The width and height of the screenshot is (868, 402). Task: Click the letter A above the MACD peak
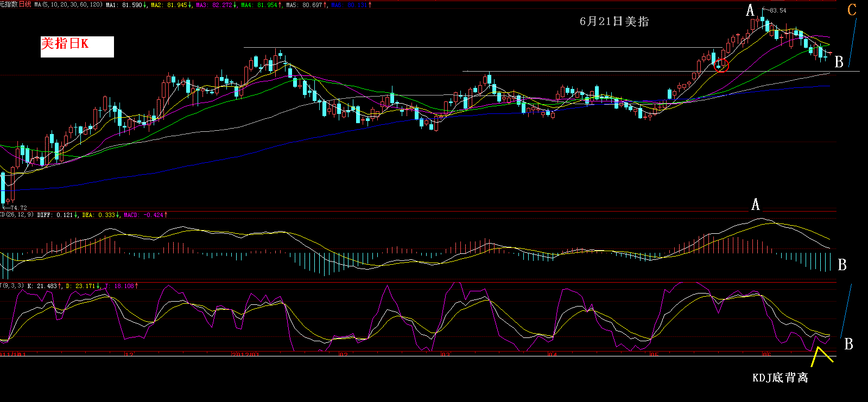755,205
